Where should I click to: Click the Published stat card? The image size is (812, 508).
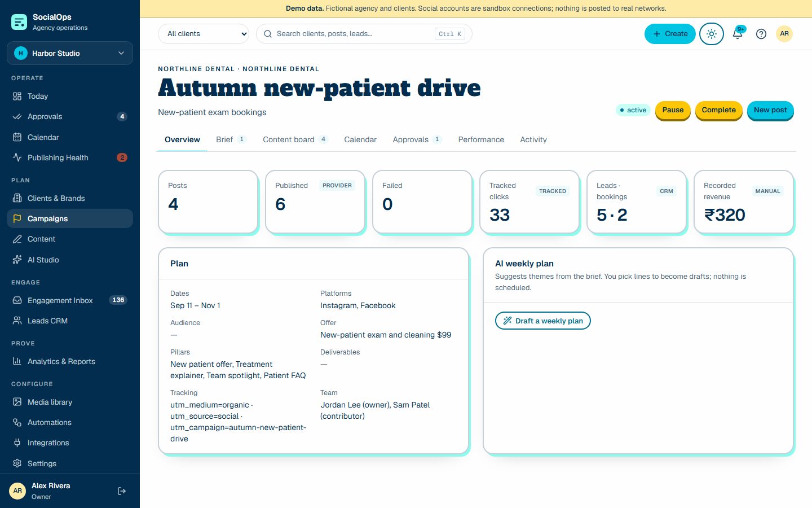pyautogui.click(x=315, y=202)
